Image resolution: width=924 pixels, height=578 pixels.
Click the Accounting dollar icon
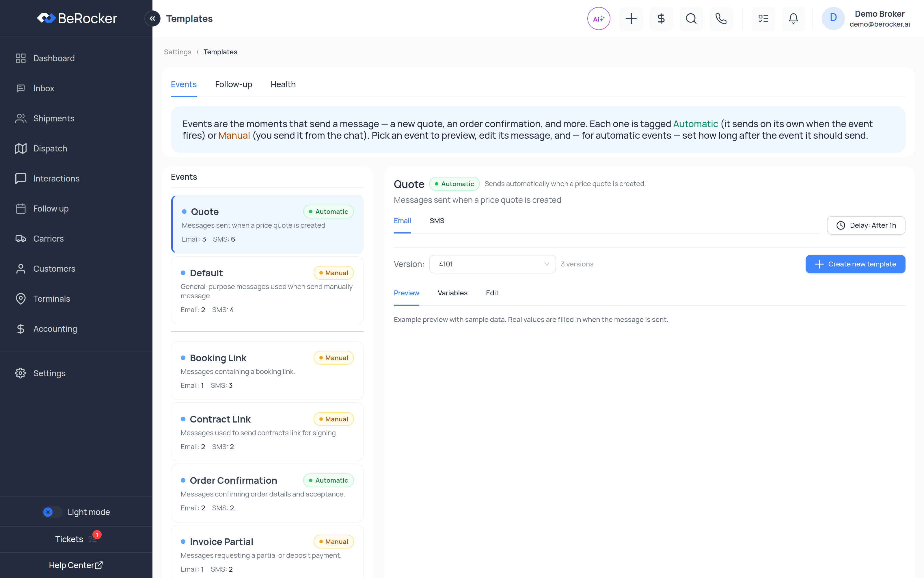click(x=21, y=329)
